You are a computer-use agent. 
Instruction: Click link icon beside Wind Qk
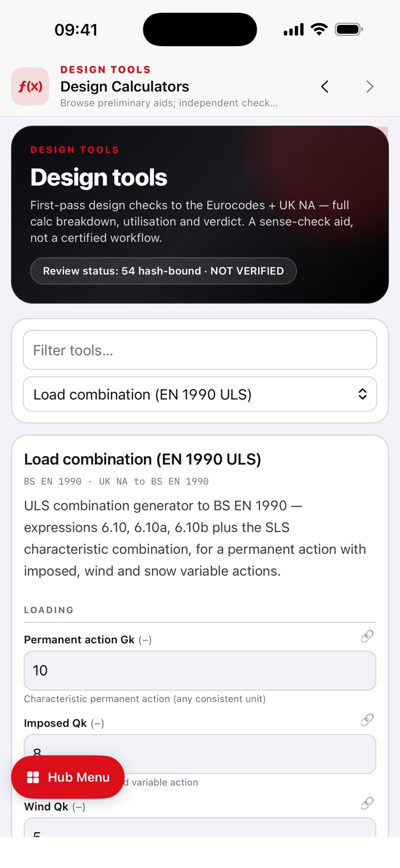pyautogui.click(x=367, y=803)
